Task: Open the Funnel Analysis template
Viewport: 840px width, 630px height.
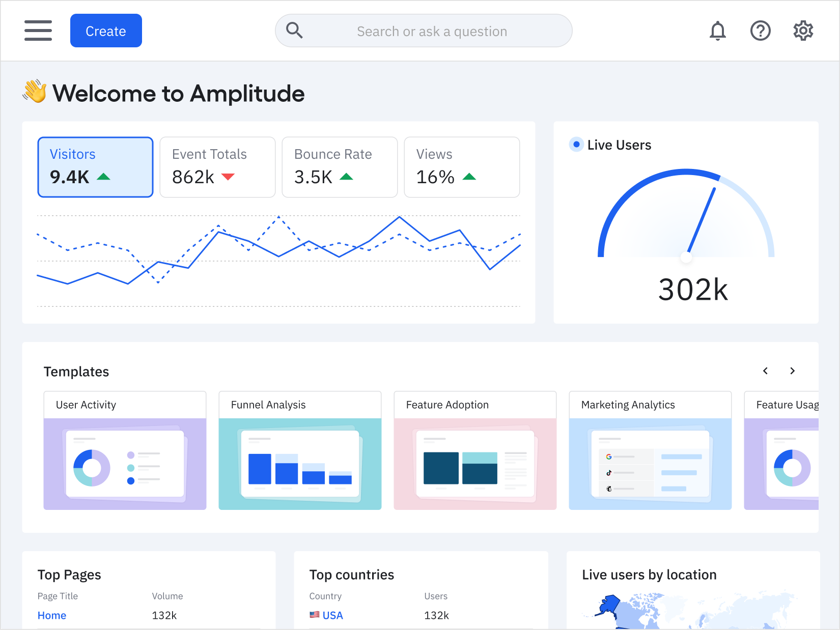Action: coord(300,450)
